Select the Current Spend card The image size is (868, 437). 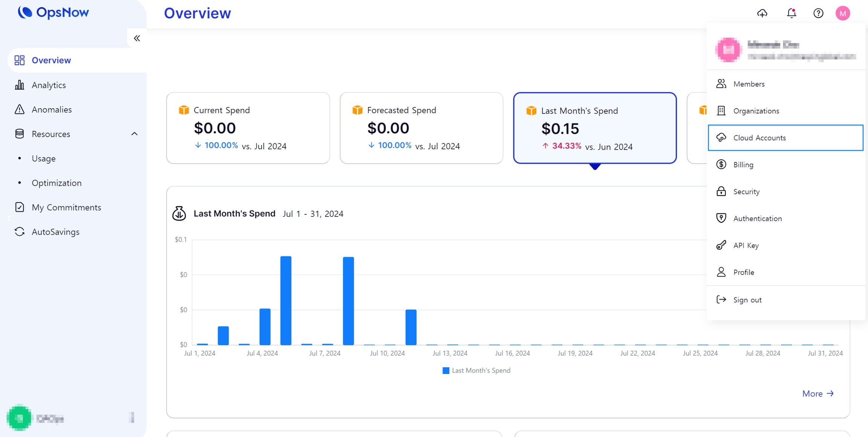tap(248, 128)
